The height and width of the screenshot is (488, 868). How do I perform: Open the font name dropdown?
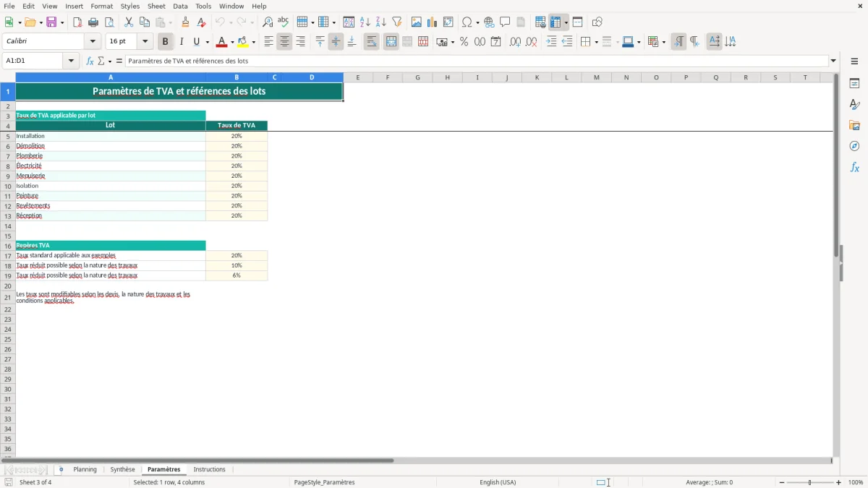point(93,42)
